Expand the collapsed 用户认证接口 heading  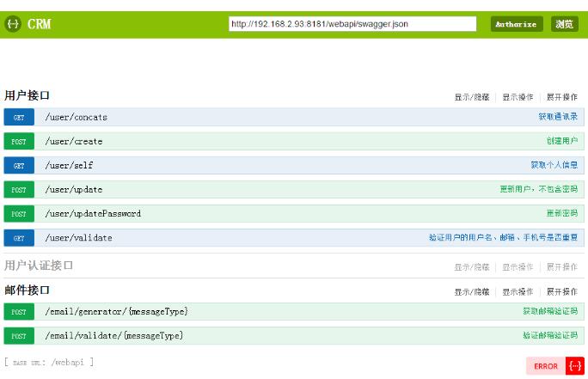click(x=39, y=266)
